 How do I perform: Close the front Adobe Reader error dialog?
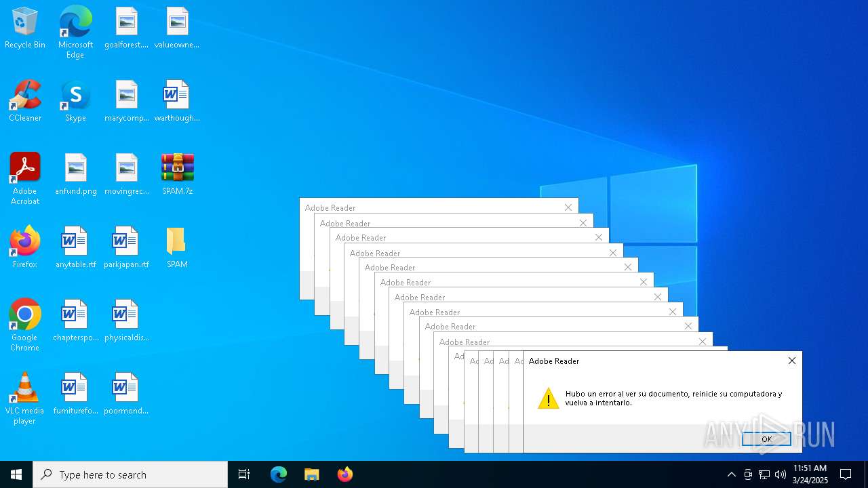coord(791,361)
